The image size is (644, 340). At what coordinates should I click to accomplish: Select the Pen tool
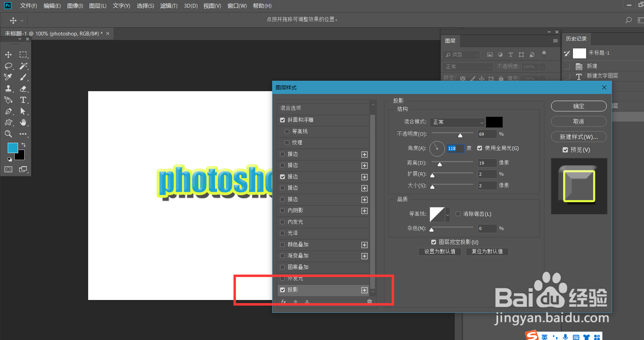[8, 111]
